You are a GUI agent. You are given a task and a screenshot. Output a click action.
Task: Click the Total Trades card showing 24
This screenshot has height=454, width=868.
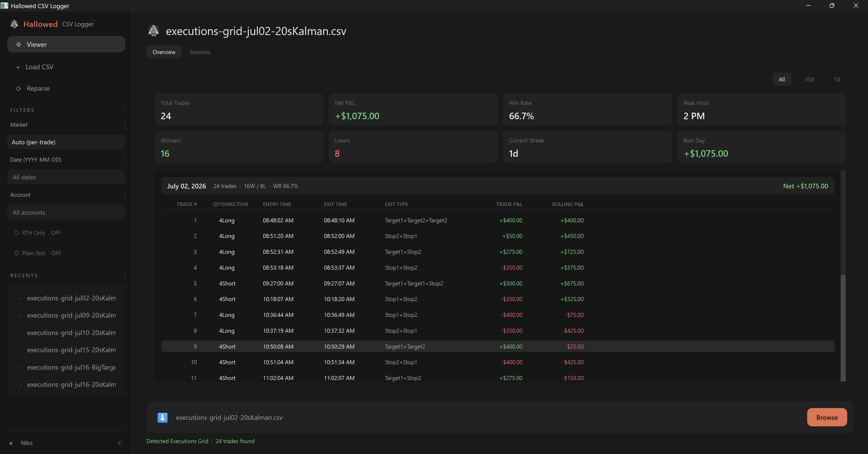click(x=239, y=109)
